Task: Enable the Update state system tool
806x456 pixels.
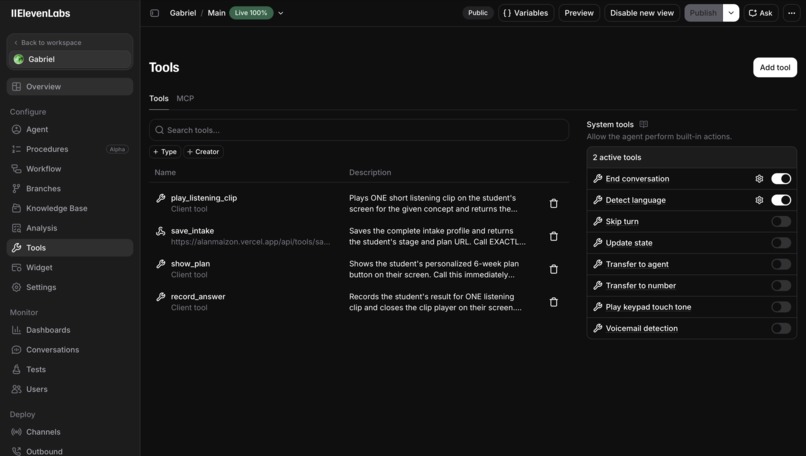Action: [781, 243]
